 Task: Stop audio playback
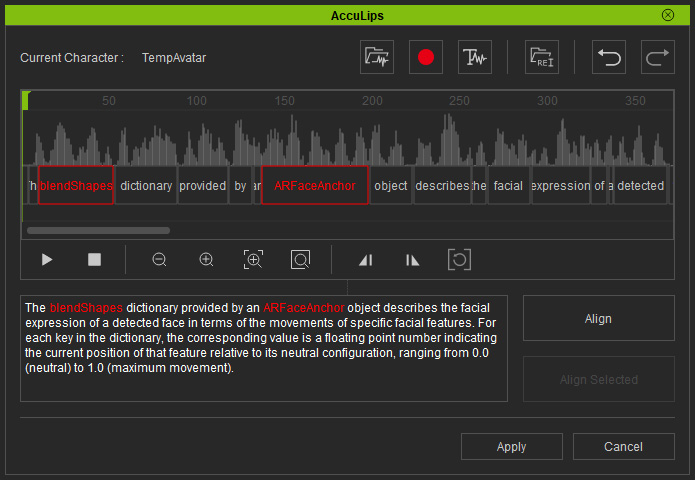(x=94, y=260)
